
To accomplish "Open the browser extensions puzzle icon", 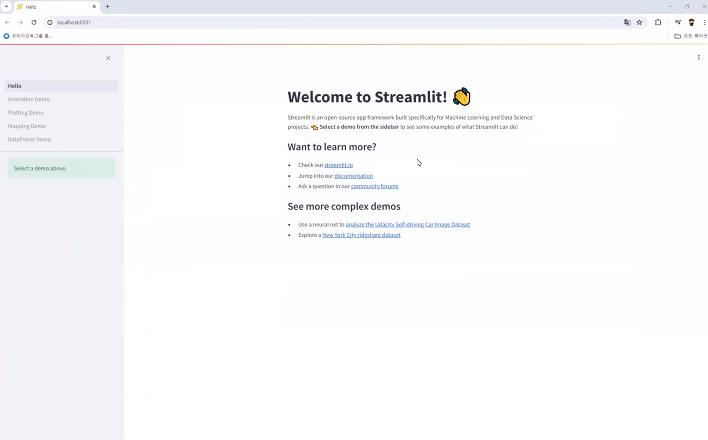I will click(x=658, y=22).
